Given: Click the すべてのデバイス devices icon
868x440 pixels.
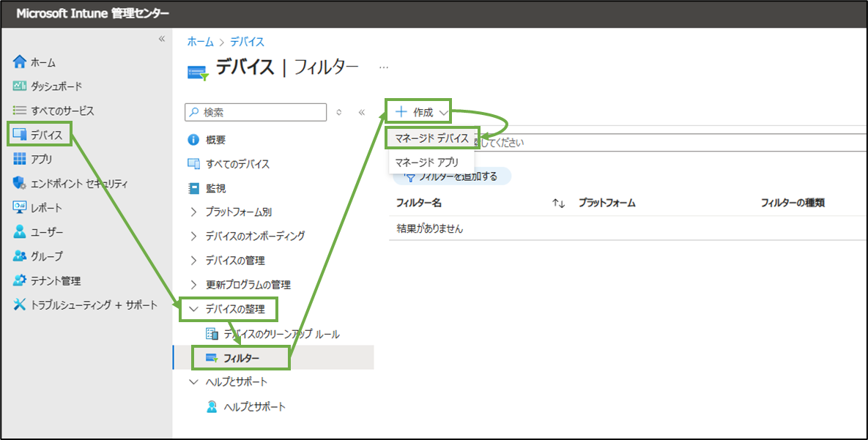Looking at the screenshot, I should point(193,164).
